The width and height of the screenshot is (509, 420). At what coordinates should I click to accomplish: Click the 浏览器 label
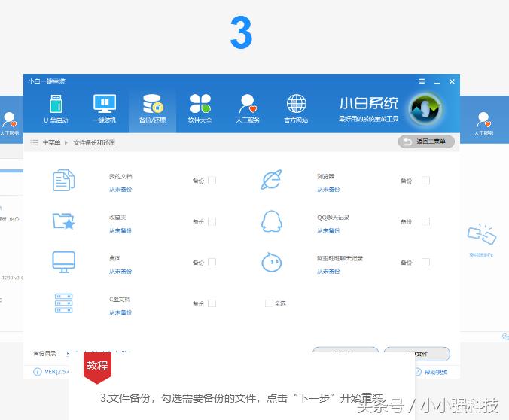(x=325, y=176)
